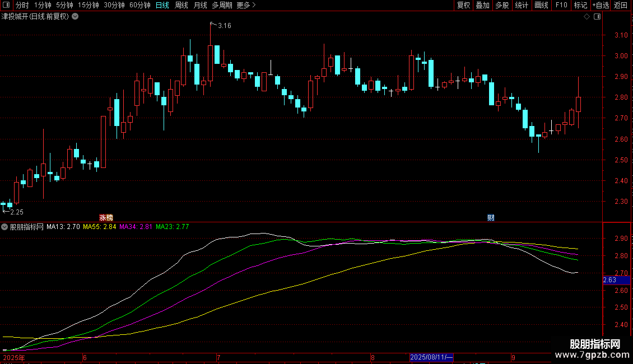Click the 2025年 label on time axis

click(x=14, y=357)
